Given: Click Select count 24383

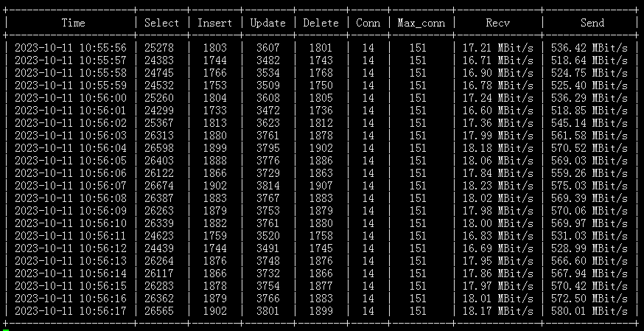Looking at the screenshot, I should (x=159, y=60).
